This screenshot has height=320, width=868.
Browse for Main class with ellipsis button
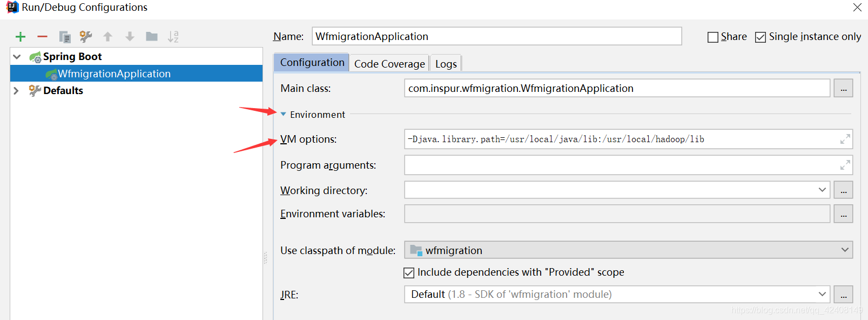tap(843, 88)
